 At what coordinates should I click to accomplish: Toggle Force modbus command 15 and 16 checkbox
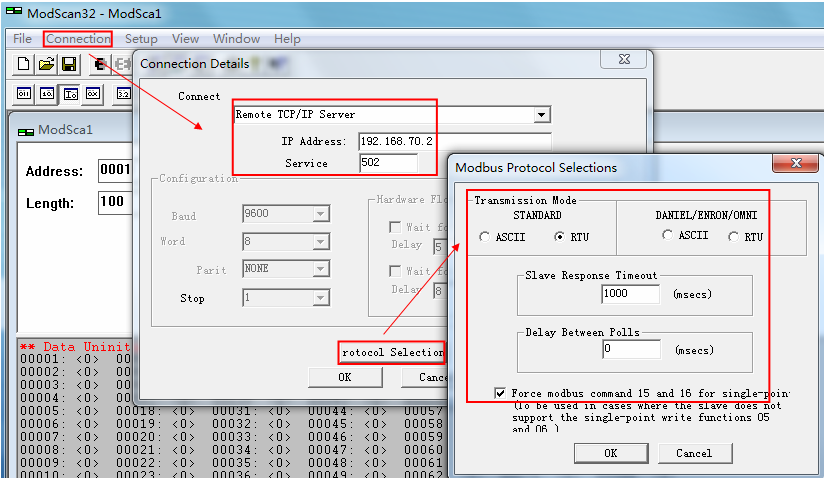[x=500, y=393]
